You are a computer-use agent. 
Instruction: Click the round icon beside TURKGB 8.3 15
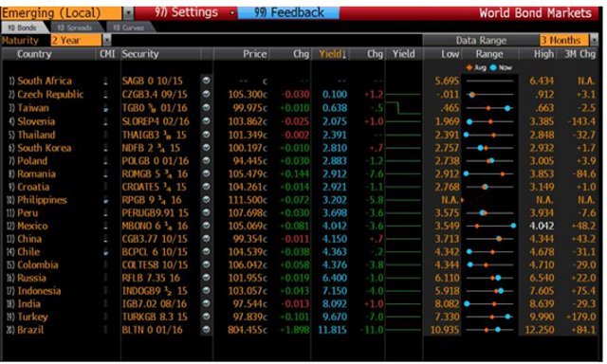tap(206, 317)
